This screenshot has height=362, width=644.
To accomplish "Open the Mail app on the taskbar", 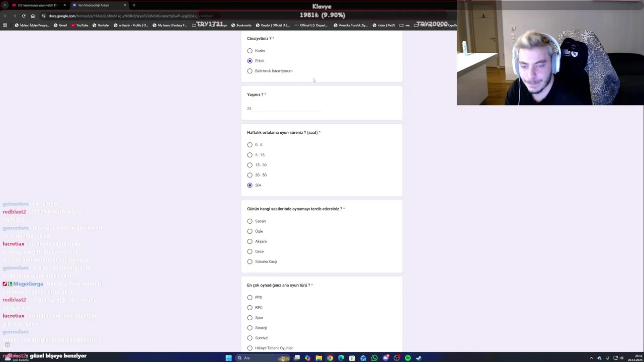I will point(363,358).
